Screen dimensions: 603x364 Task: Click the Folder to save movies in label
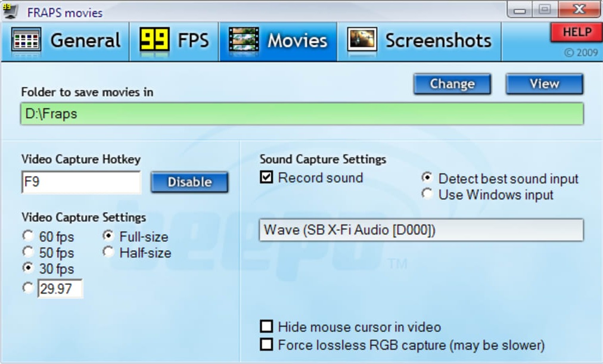(x=87, y=92)
